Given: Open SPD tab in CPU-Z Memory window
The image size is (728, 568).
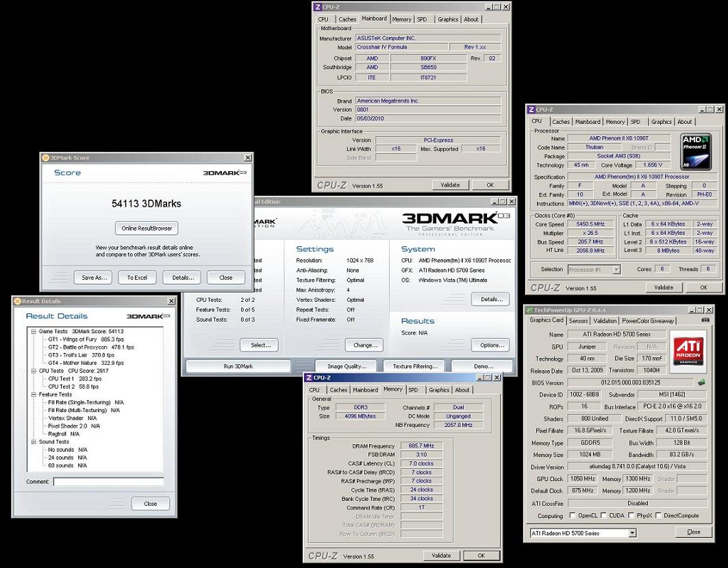Looking at the screenshot, I should point(413,390).
